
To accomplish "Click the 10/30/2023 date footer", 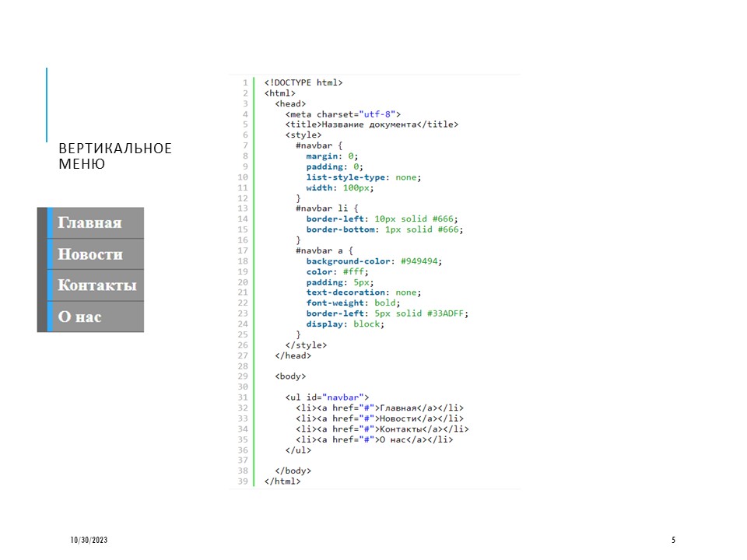I will [89, 540].
